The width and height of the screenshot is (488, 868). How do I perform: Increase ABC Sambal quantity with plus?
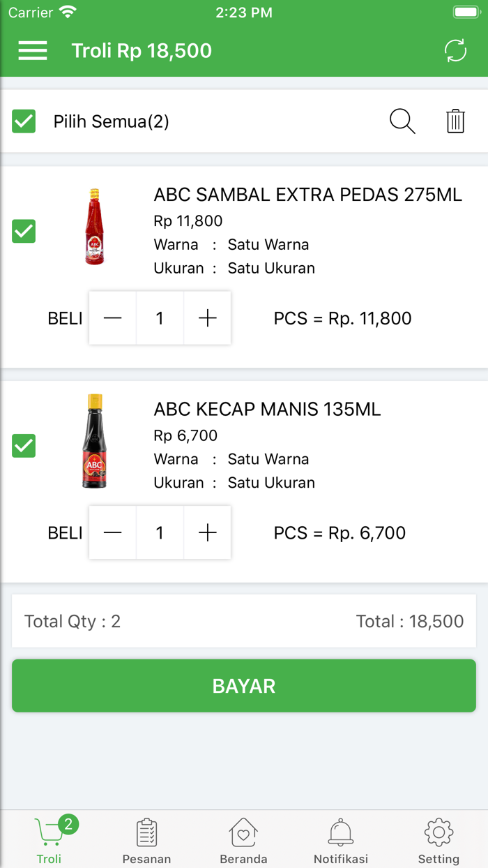(208, 318)
